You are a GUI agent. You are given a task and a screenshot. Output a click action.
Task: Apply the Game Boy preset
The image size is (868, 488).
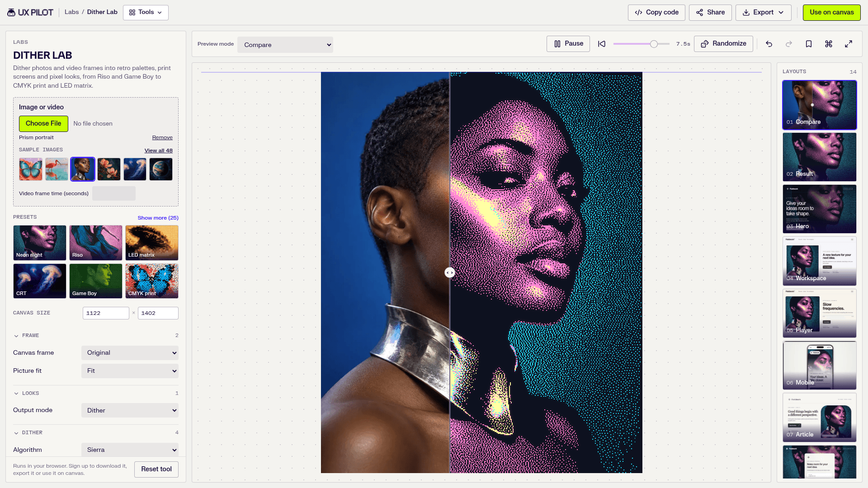96,281
